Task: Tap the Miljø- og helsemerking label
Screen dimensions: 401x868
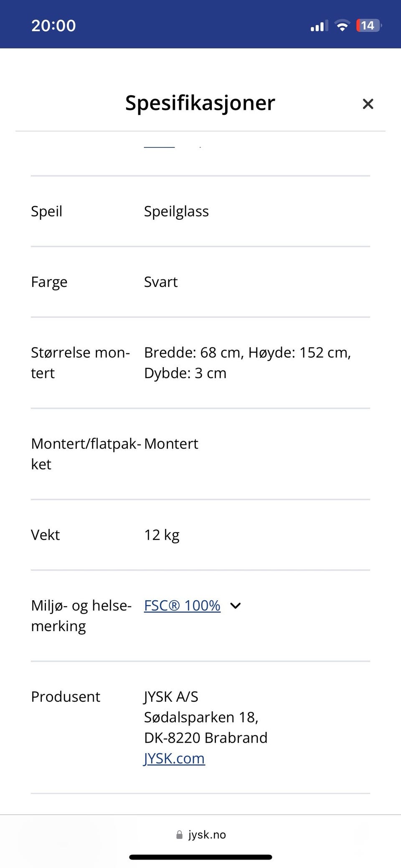Action: tap(81, 616)
